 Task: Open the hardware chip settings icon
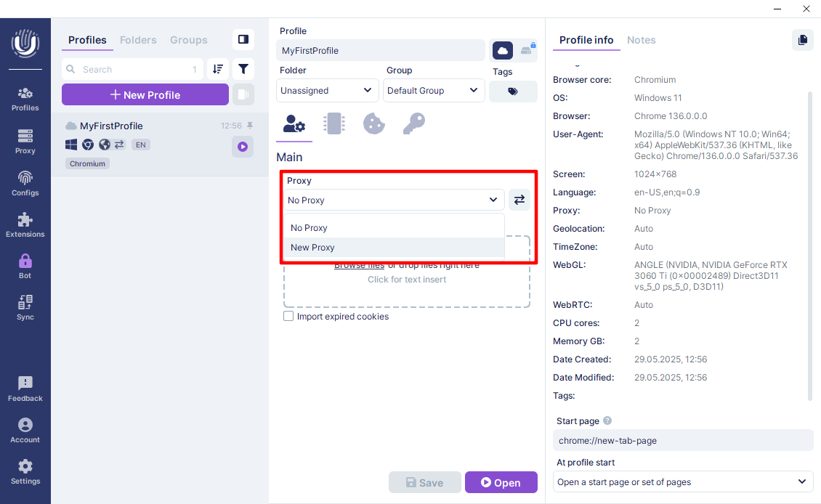pos(334,123)
